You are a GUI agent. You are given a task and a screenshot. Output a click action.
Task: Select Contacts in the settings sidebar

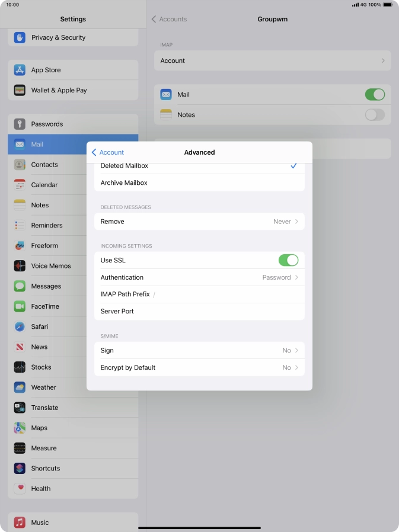coord(44,165)
